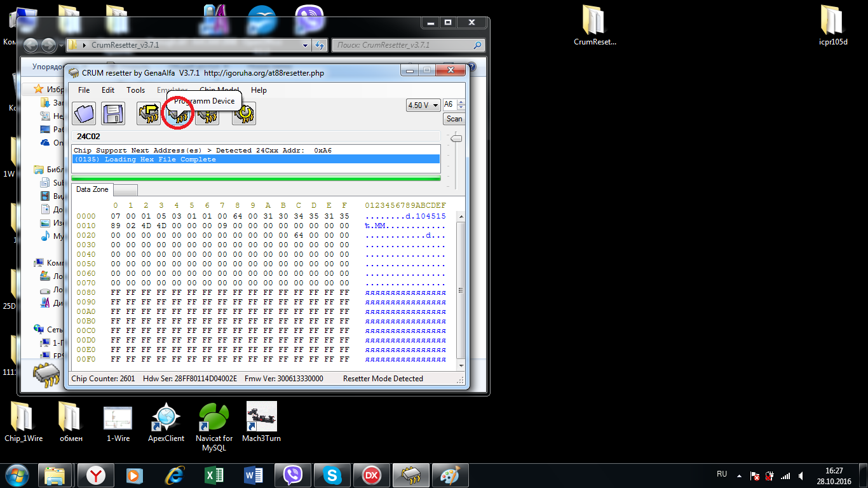Screen dimensions: 868x488
Task: Click the 0000 row address in hex view
Action: click(x=86, y=216)
